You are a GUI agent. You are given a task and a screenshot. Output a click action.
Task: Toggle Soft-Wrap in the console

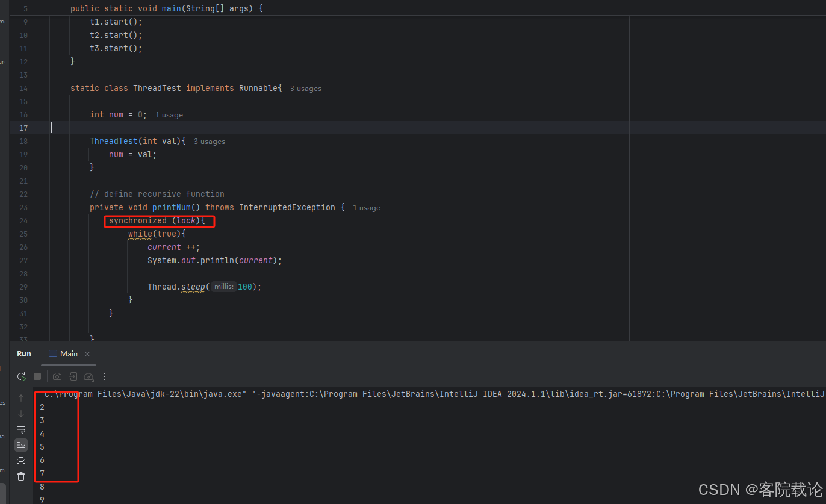(x=21, y=429)
